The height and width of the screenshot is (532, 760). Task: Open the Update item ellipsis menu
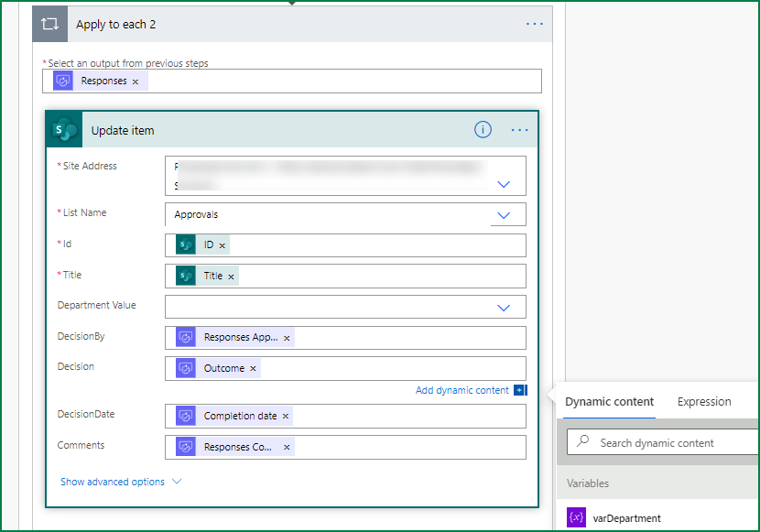519,130
